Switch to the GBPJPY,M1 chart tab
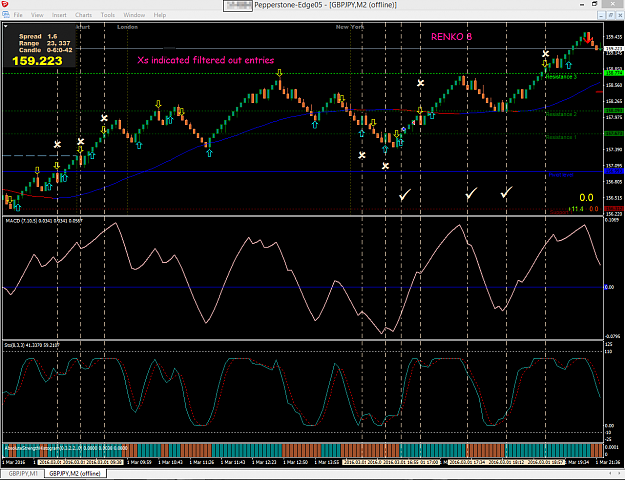The width and height of the screenshot is (625, 480). click(x=23, y=474)
